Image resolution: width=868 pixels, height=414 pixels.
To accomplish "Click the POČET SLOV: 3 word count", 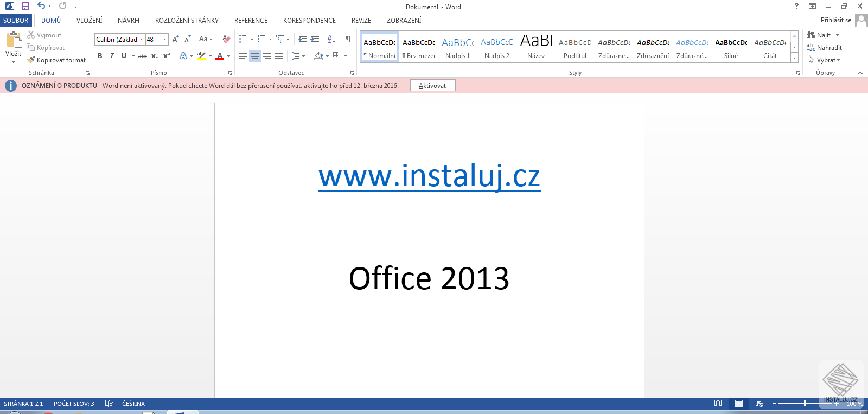I will 74,403.
